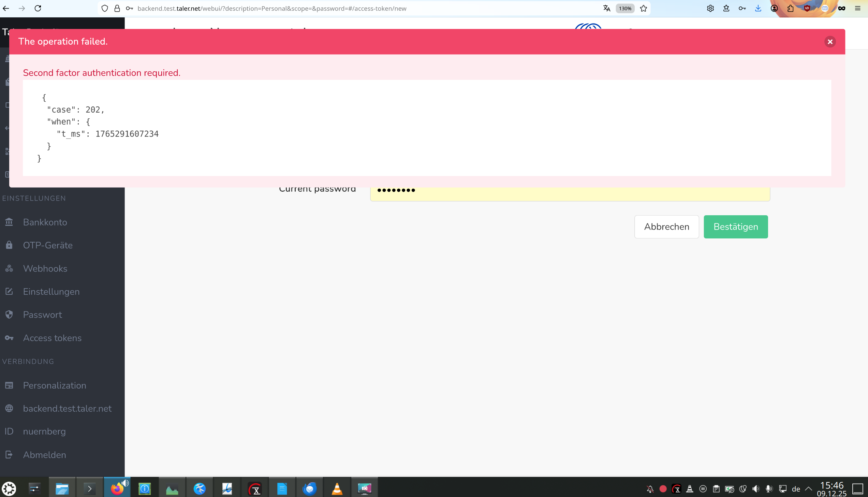
Task: Expand the system tray hidden icons arrow
Action: pos(808,489)
